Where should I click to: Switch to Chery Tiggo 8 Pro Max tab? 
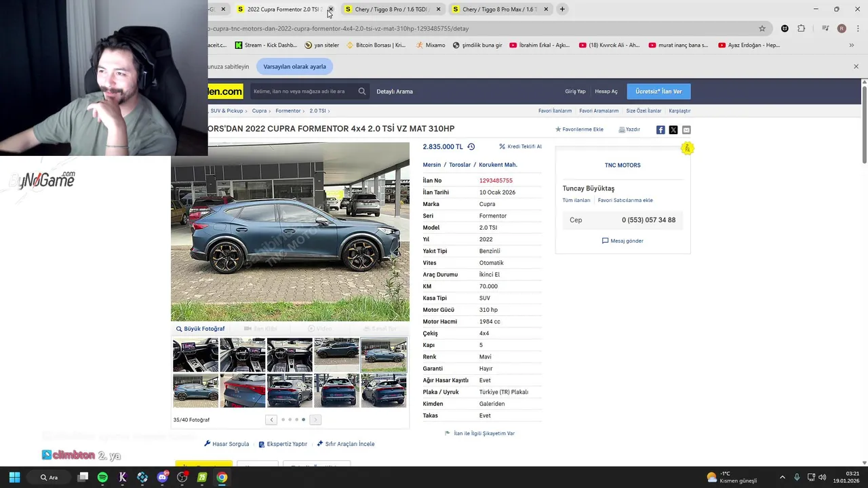(499, 9)
